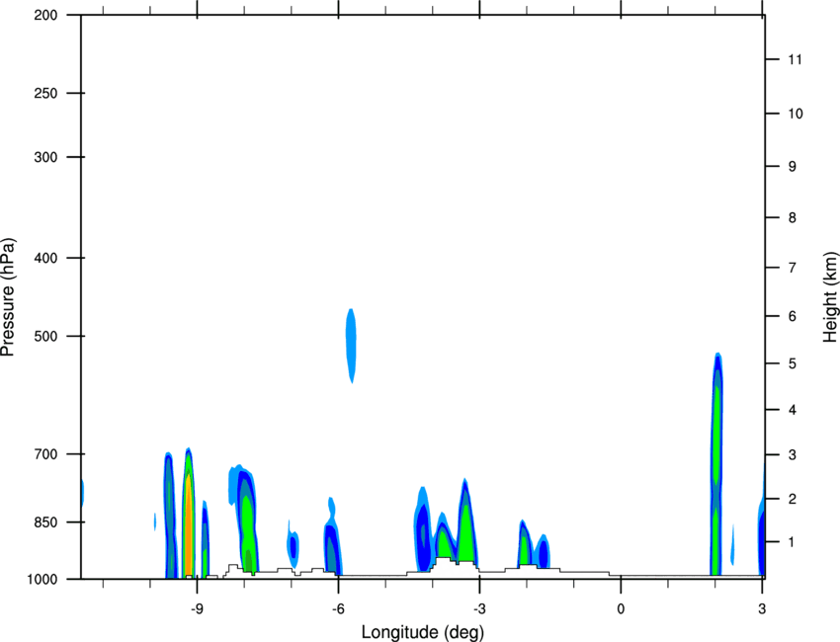The width and height of the screenshot is (840, 642).
Task: Click the 5 km height tick label
Action: 793,363
